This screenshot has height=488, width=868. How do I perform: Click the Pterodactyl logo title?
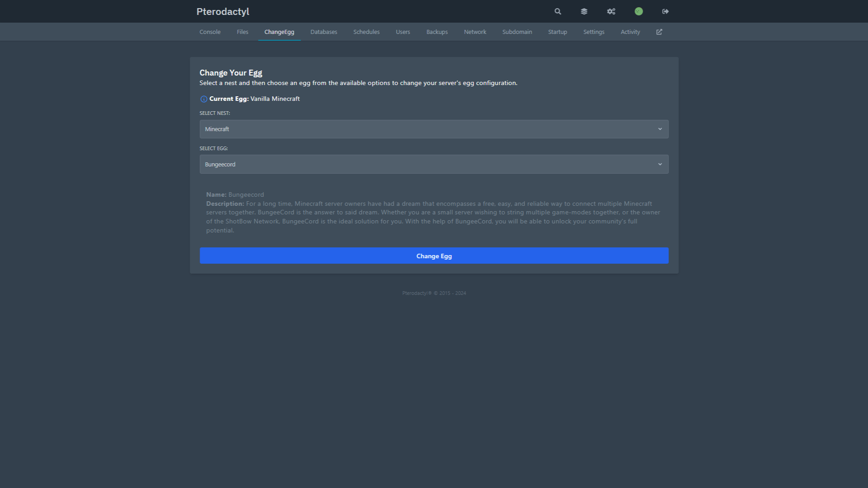point(223,11)
